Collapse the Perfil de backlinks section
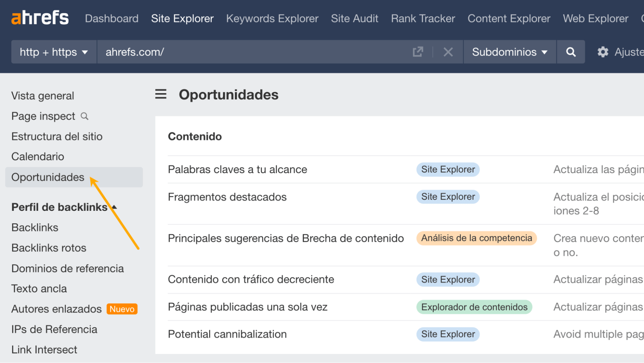The height and width of the screenshot is (363, 644). click(114, 207)
